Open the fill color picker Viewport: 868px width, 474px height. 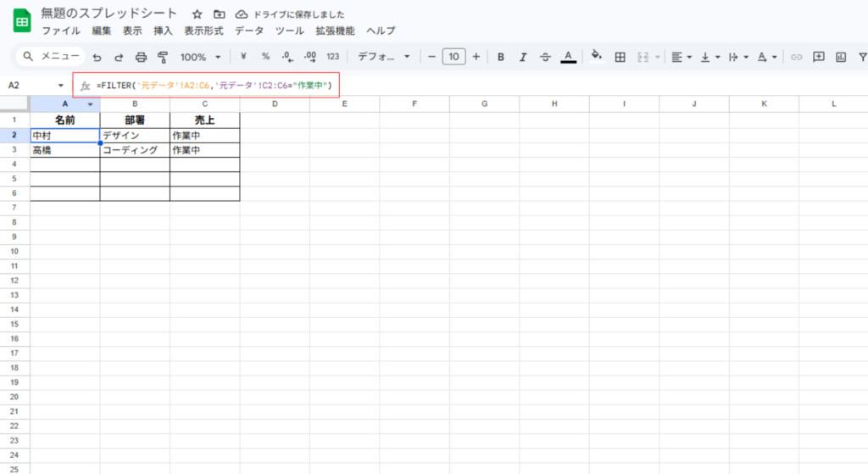(596, 57)
